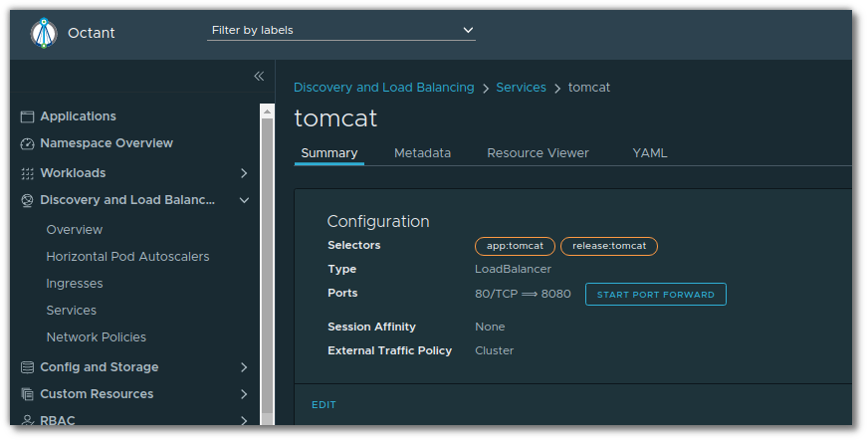Click the tomcat breadcrumb text

[589, 88]
